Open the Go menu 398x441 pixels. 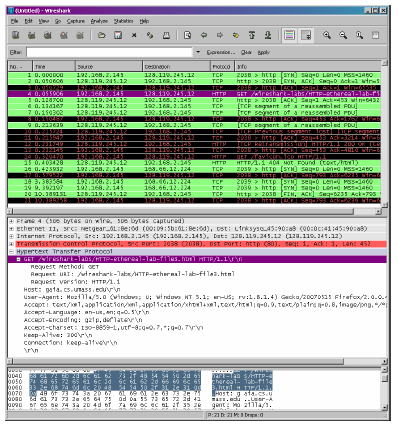pyautogui.click(x=58, y=21)
